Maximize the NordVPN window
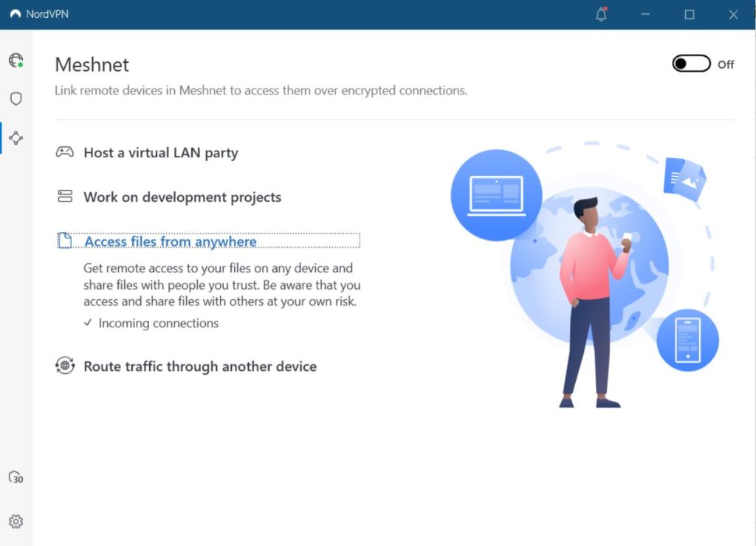The image size is (756, 546). tap(689, 15)
